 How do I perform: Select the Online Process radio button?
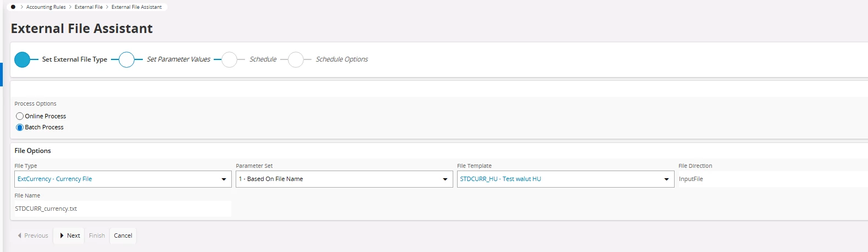tap(20, 116)
